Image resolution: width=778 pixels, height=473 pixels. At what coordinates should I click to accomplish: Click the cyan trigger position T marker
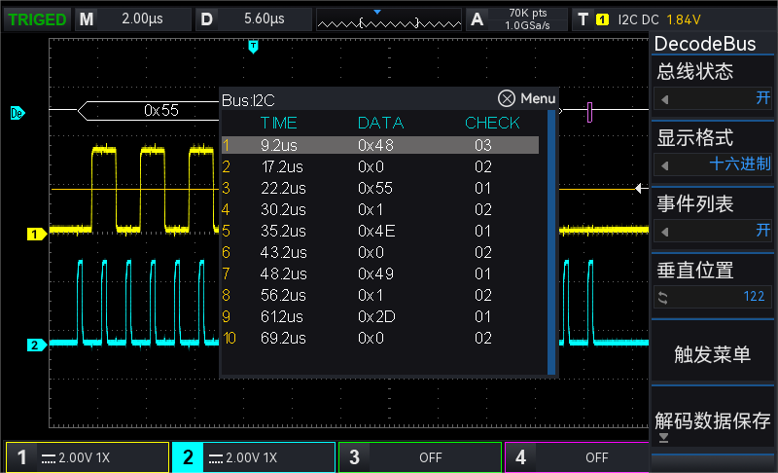(x=253, y=47)
